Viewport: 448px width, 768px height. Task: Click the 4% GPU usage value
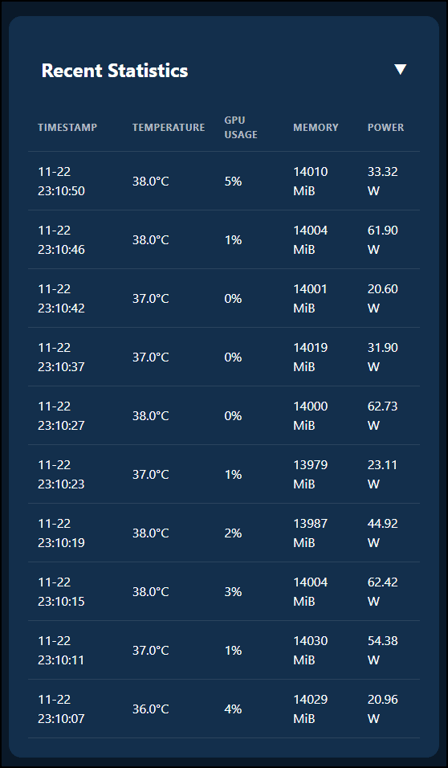[x=233, y=709]
